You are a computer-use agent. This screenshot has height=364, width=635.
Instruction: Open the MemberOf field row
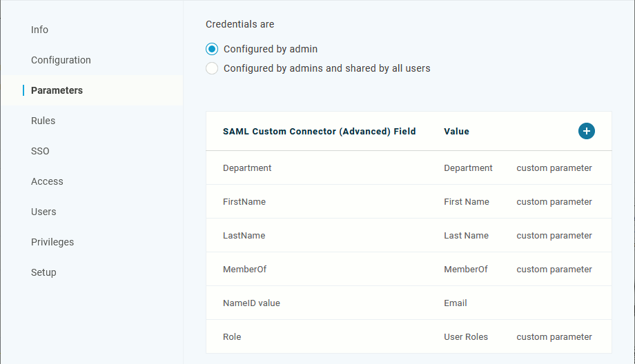coord(245,269)
